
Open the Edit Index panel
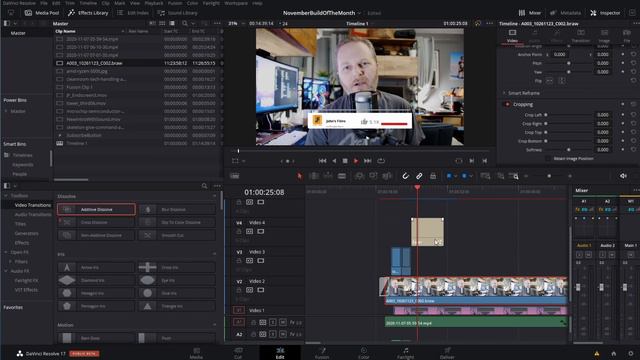coord(133,13)
